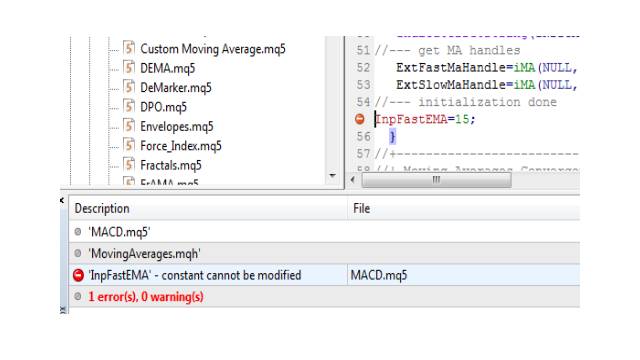Click the editor horizontal scrollbar thumb
Image resolution: width=640 pixels, height=360 pixels.
click(436, 180)
